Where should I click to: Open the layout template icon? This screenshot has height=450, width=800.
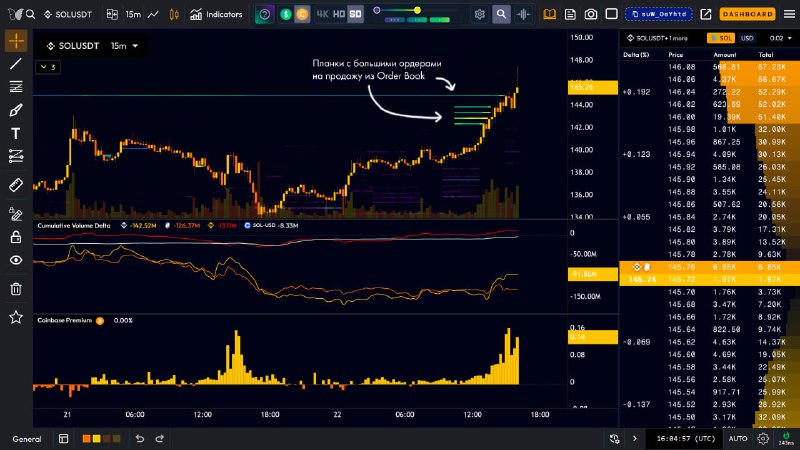point(64,439)
